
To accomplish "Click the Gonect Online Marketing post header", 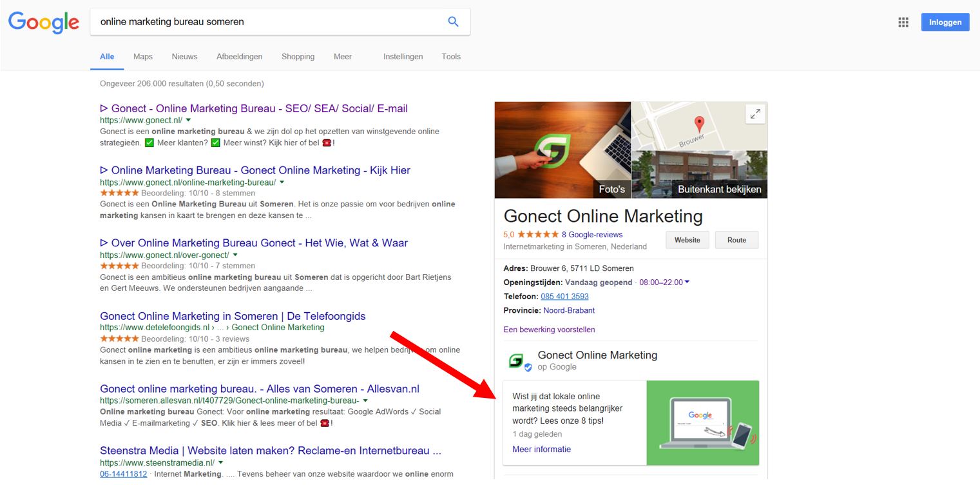I will pyautogui.click(x=597, y=355).
